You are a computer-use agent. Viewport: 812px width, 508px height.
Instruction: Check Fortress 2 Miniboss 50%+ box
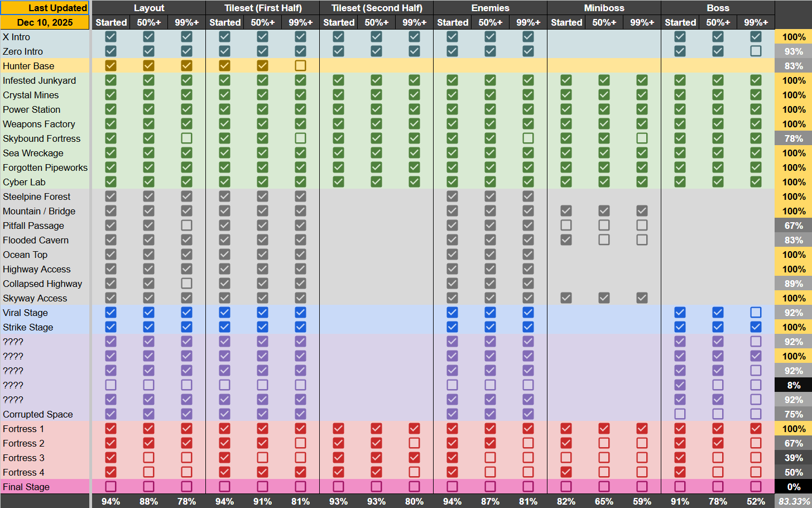pyautogui.click(x=604, y=443)
